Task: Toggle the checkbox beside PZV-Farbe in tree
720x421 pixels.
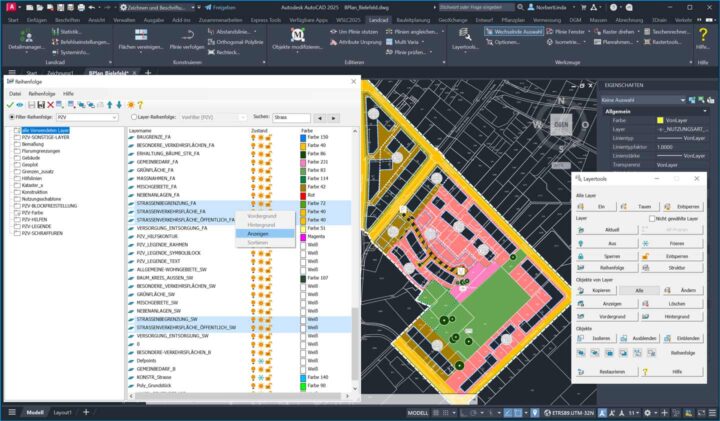Action: tap(17, 213)
